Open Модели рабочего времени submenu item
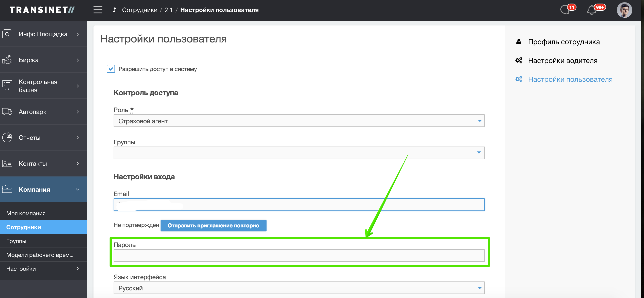Screen dimensions: 644x298 click(x=40, y=255)
